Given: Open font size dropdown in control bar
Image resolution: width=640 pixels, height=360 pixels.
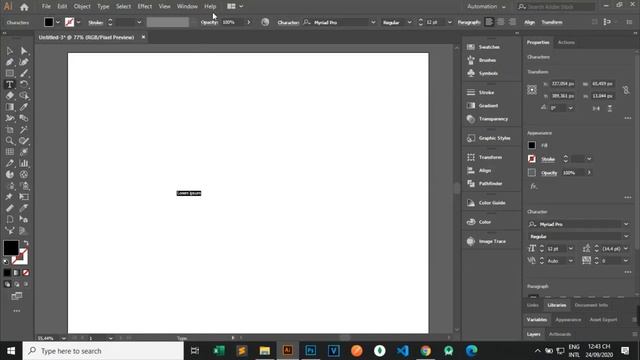Looking at the screenshot, I should pos(449,22).
